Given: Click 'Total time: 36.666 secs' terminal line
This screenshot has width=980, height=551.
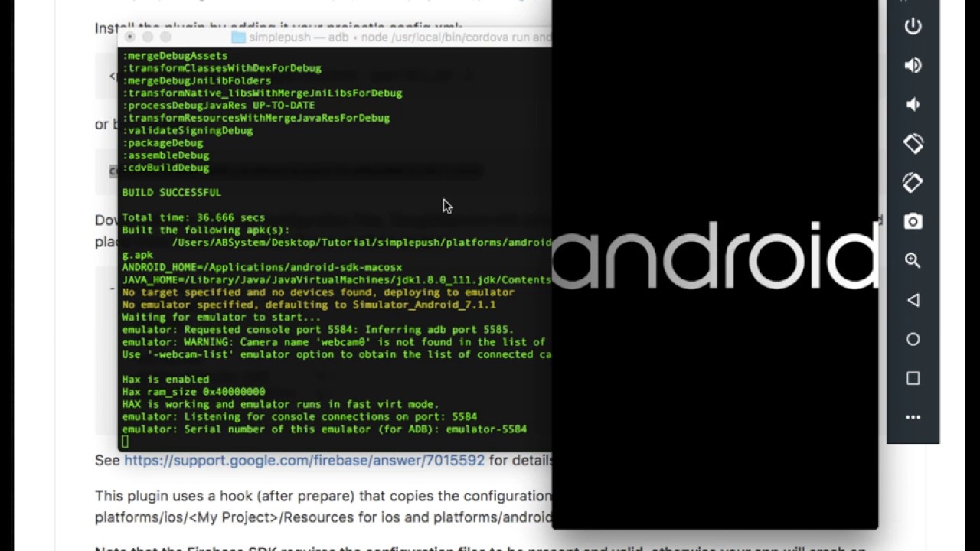Looking at the screenshot, I should click(193, 217).
